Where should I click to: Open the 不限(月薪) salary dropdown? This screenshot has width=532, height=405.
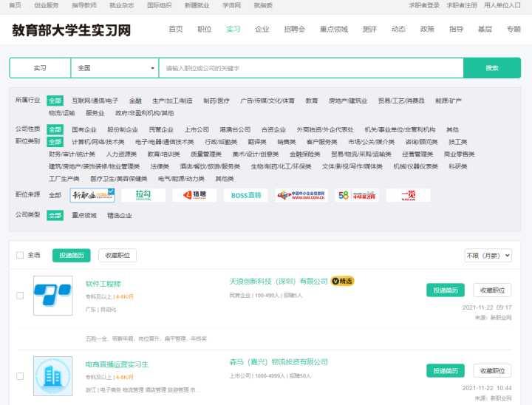[x=488, y=255]
